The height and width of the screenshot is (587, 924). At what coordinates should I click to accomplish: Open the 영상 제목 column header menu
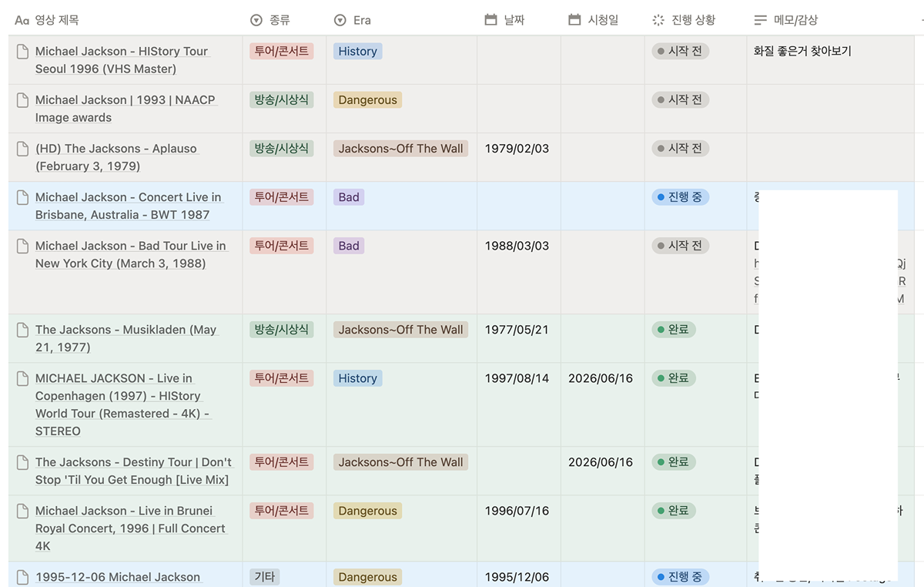(x=126, y=20)
